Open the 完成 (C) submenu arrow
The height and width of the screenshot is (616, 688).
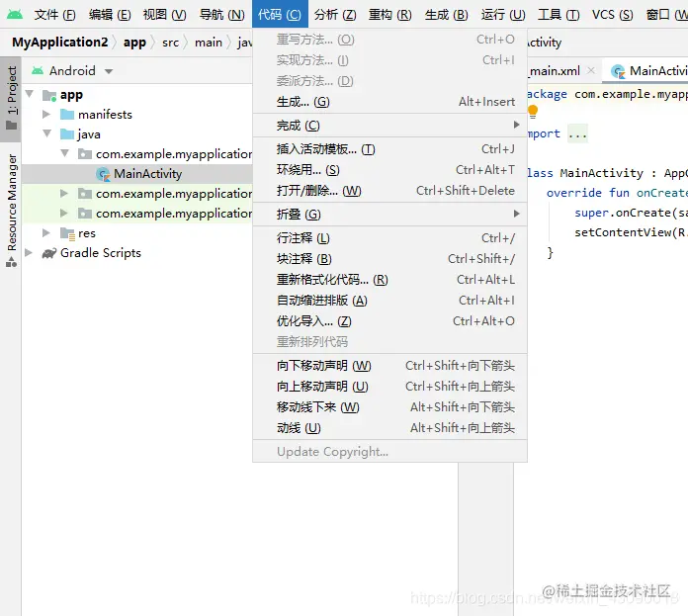pos(516,125)
